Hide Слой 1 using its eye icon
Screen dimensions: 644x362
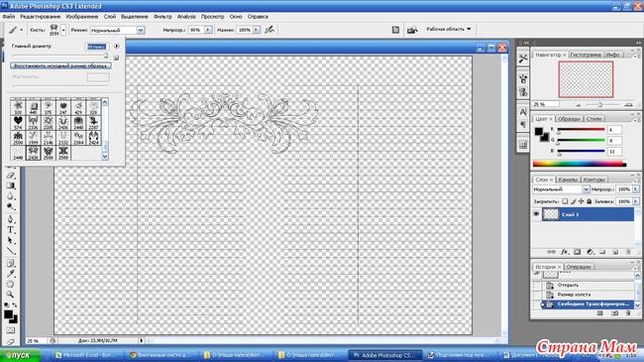(536, 214)
